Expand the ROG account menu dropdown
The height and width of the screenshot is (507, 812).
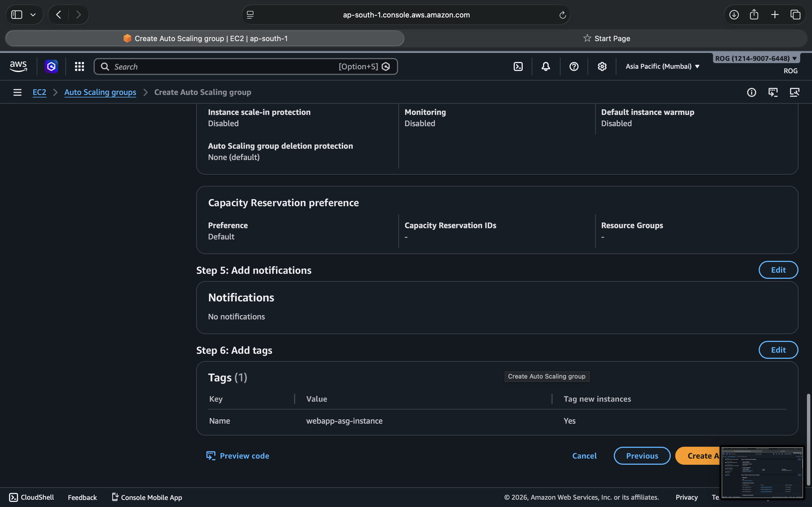tap(756, 58)
